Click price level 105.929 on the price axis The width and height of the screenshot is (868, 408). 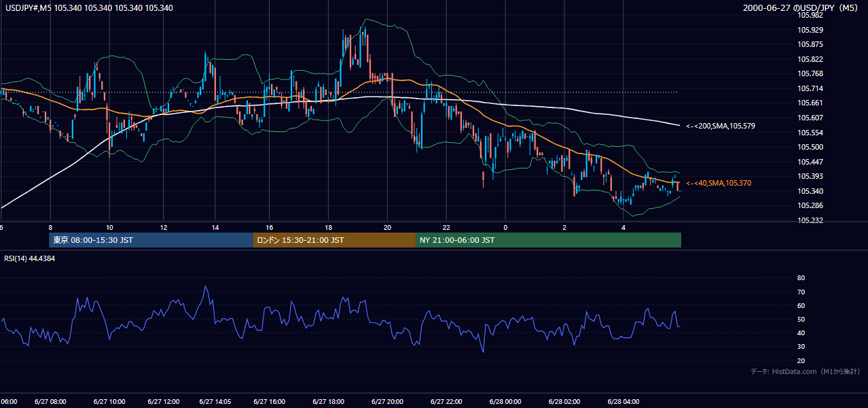[812, 30]
